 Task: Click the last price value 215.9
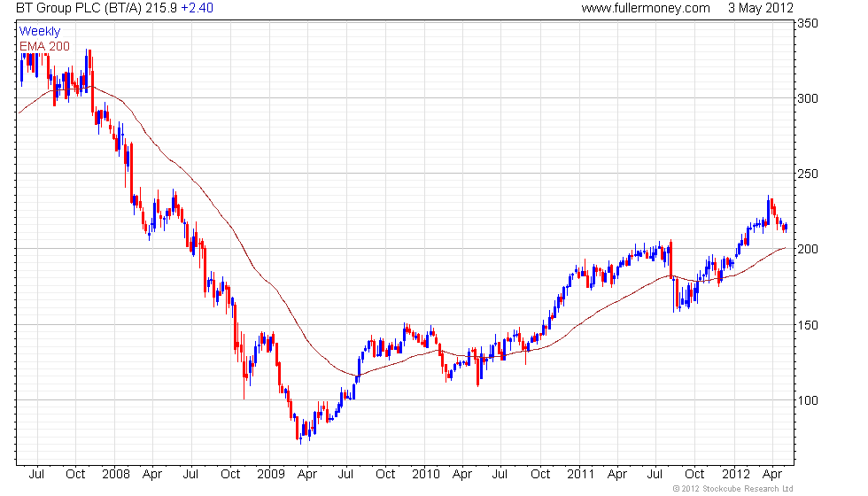161,8
